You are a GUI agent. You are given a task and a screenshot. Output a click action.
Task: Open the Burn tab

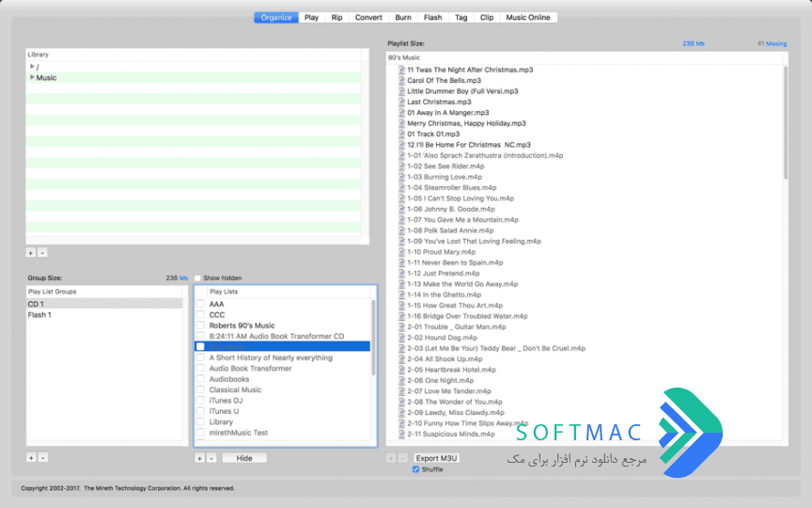tap(403, 17)
